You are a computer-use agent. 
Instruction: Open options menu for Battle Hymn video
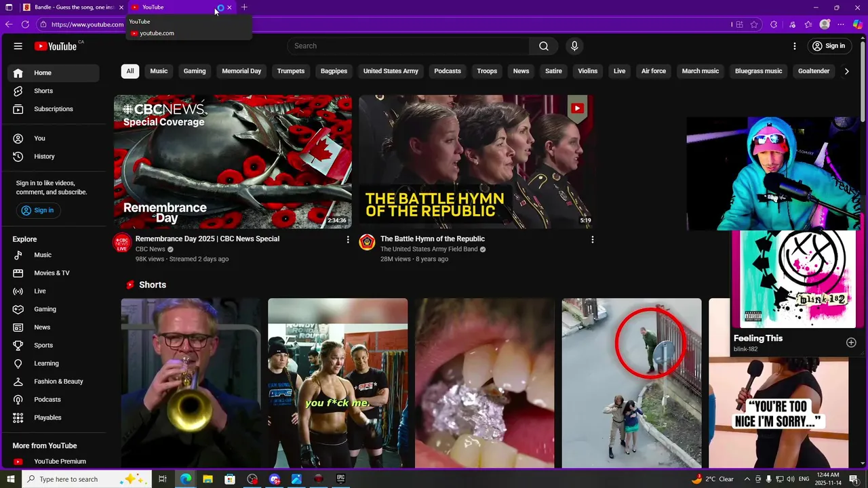pyautogui.click(x=592, y=239)
